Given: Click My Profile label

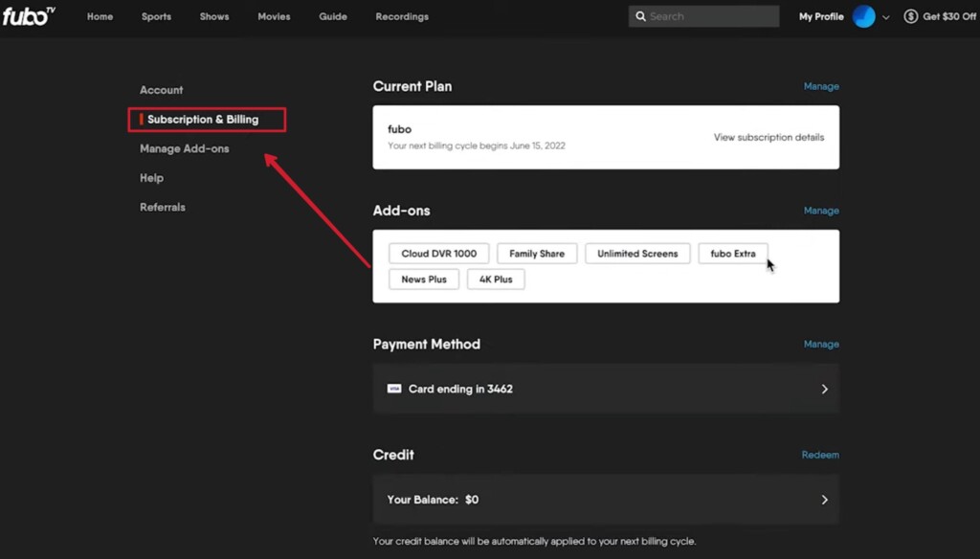Looking at the screenshot, I should (x=821, y=16).
